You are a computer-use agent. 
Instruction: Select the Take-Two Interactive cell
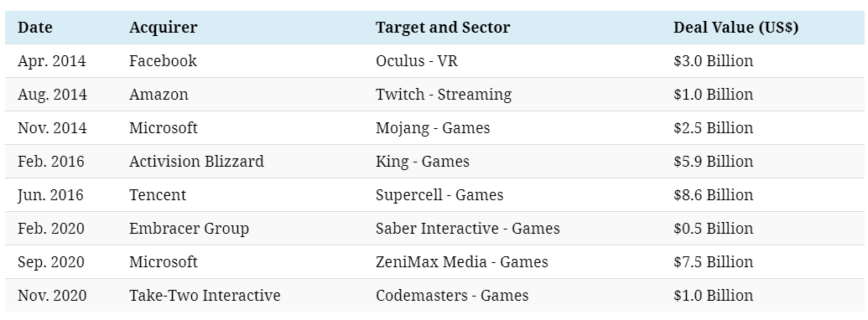click(205, 296)
